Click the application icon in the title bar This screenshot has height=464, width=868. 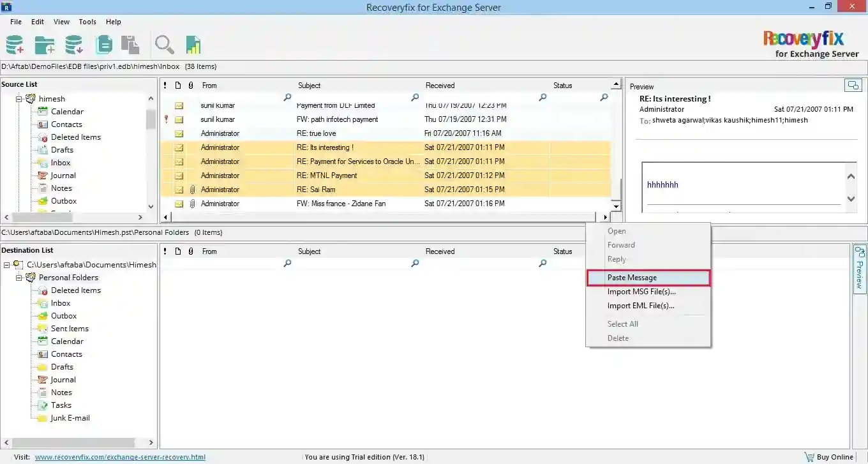(7, 7)
